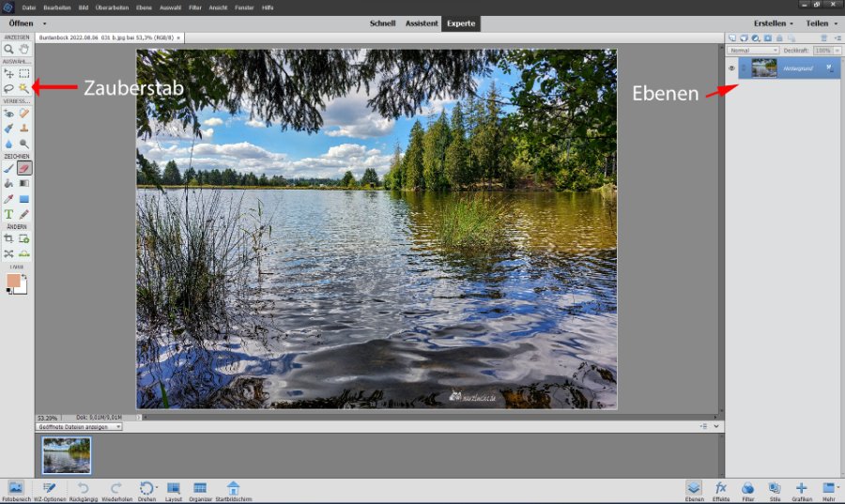The width and height of the screenshot is (845, 504).
Task: Open the Normal blend mode dropdown
Action: point(753,50)
